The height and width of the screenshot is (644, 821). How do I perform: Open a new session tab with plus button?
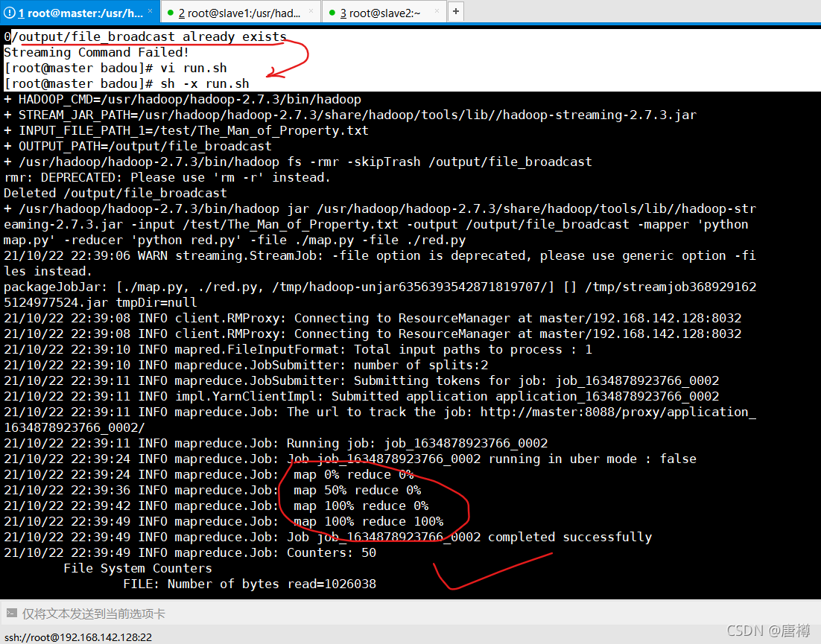pyautogui.click(x=455, y=11)
